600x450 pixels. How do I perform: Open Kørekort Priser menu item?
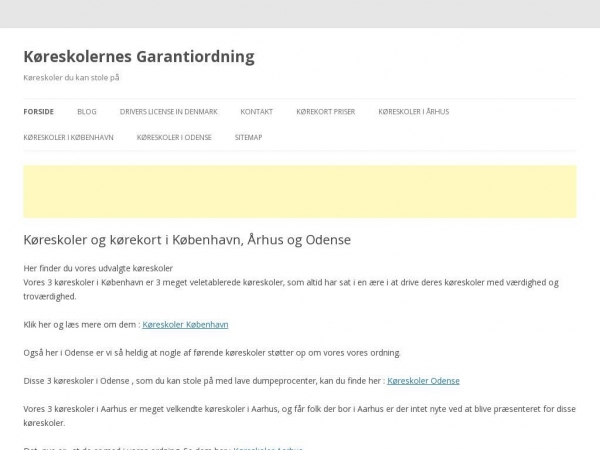click(x=326, y=112)
